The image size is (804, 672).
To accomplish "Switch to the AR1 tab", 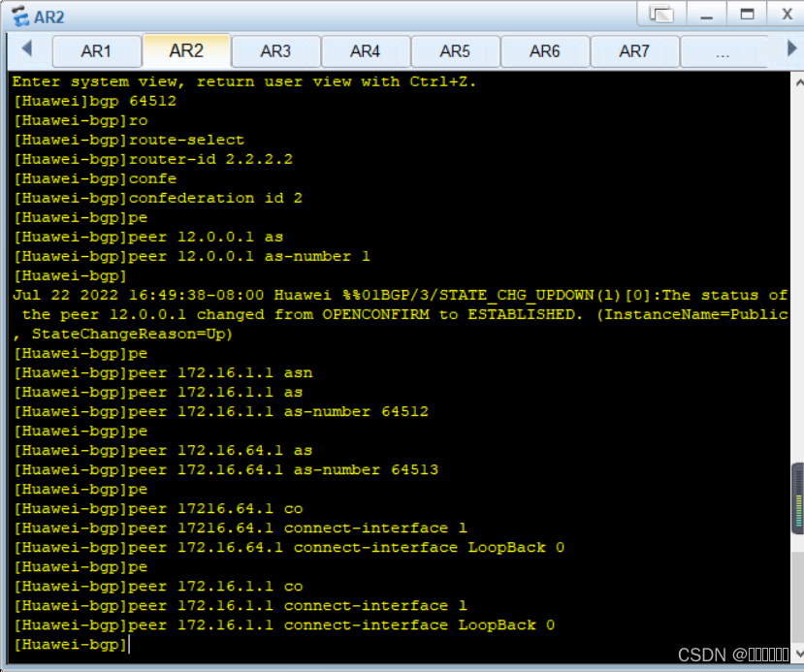I will 96,51.
